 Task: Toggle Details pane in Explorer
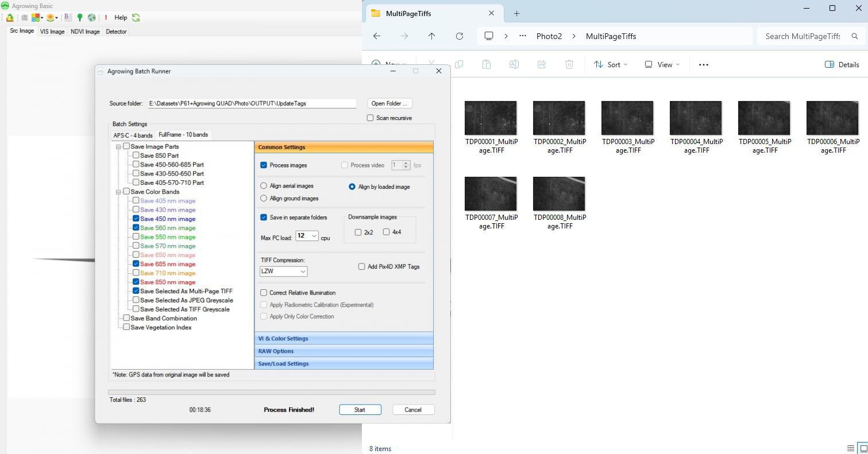[842, 65]
